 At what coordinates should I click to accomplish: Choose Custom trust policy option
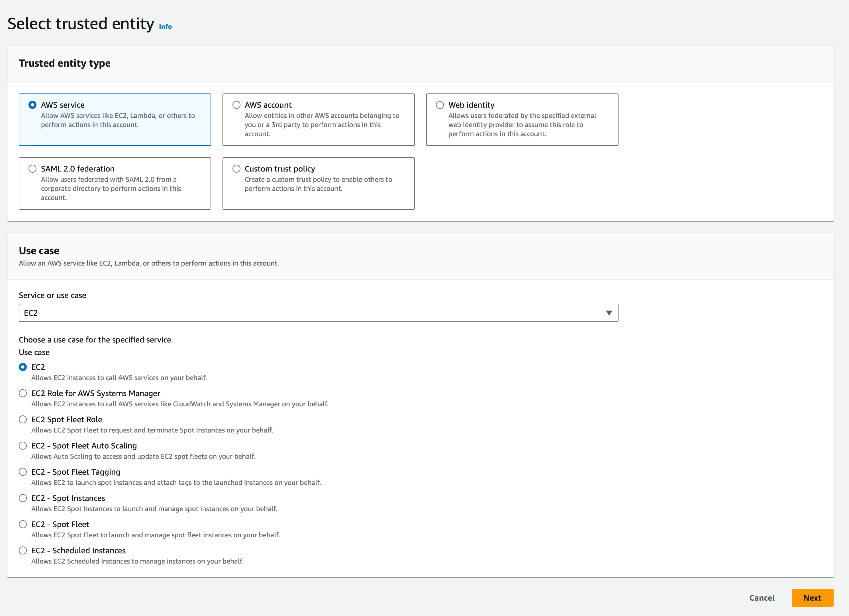236,168
